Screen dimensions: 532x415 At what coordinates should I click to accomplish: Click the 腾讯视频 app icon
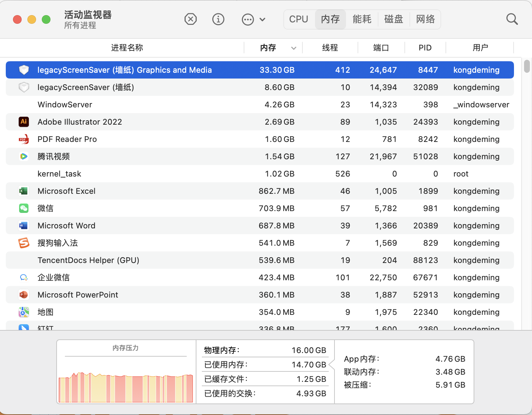[24, 156]
